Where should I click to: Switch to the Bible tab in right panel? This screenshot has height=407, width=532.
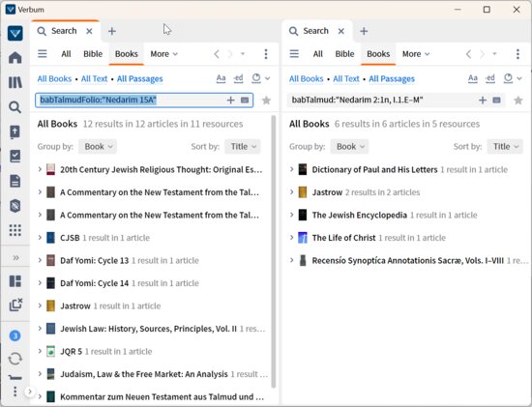point(344,54)
